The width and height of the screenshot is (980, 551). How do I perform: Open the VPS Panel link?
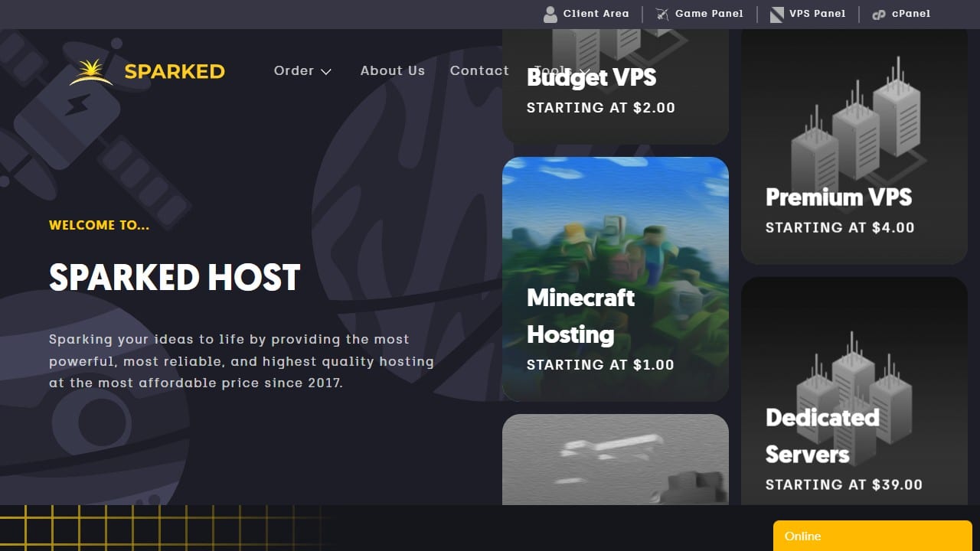(x=808, y=14)
